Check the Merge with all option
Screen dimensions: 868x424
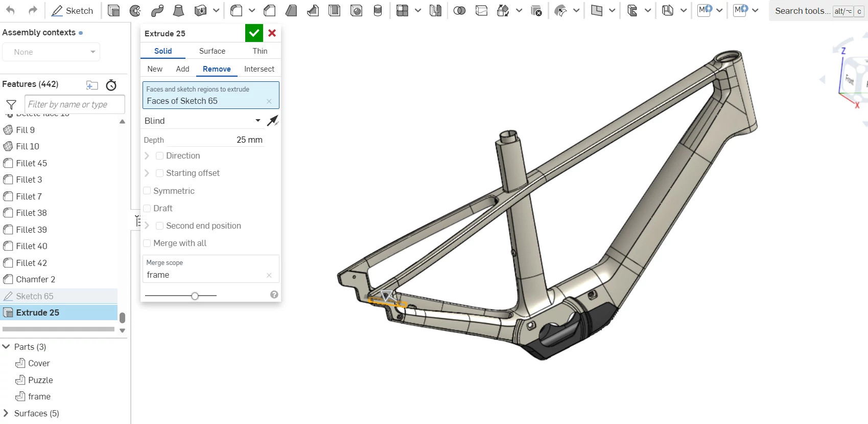tap(147, 243)
